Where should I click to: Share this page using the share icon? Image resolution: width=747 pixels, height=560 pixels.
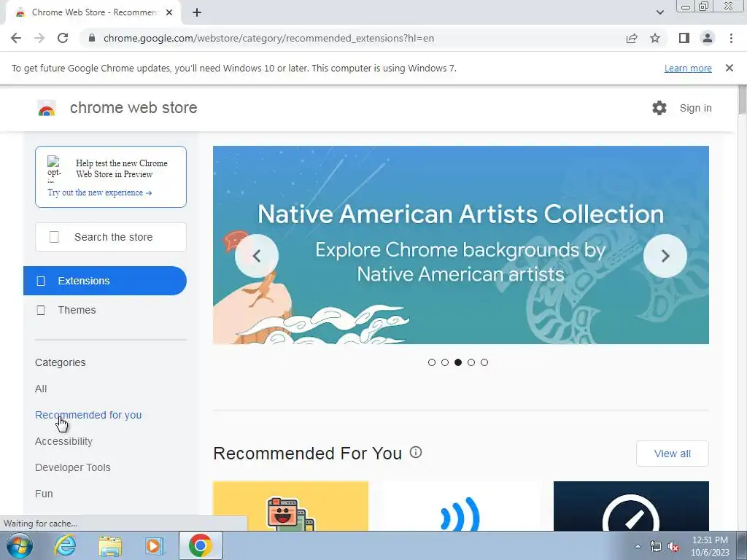(x=632, y=38)
